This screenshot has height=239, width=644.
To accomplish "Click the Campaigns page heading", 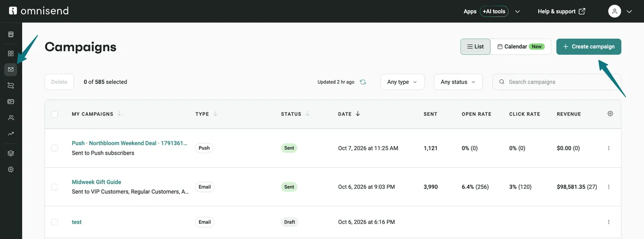I will [x=80, y=47].
